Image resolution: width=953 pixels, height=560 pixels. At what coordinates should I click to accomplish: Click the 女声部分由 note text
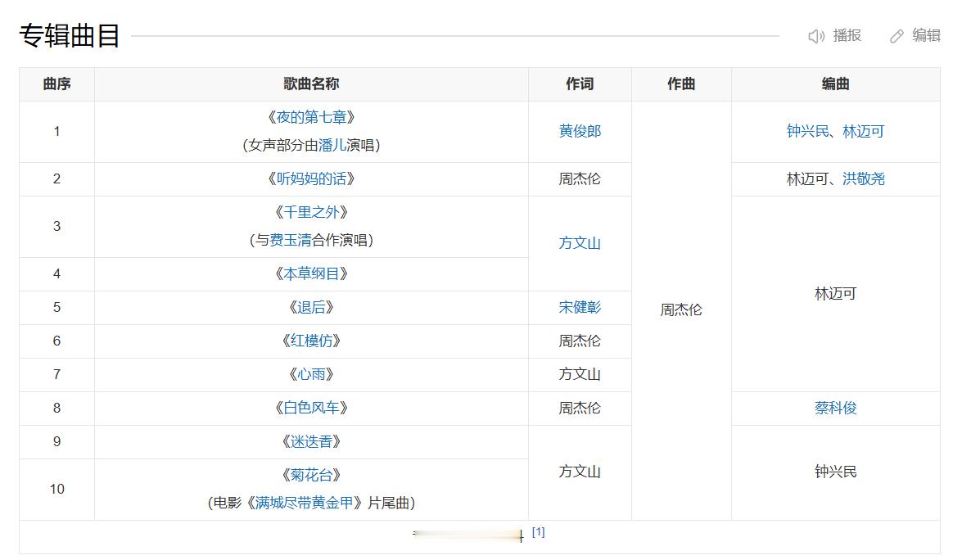point(283,145)
